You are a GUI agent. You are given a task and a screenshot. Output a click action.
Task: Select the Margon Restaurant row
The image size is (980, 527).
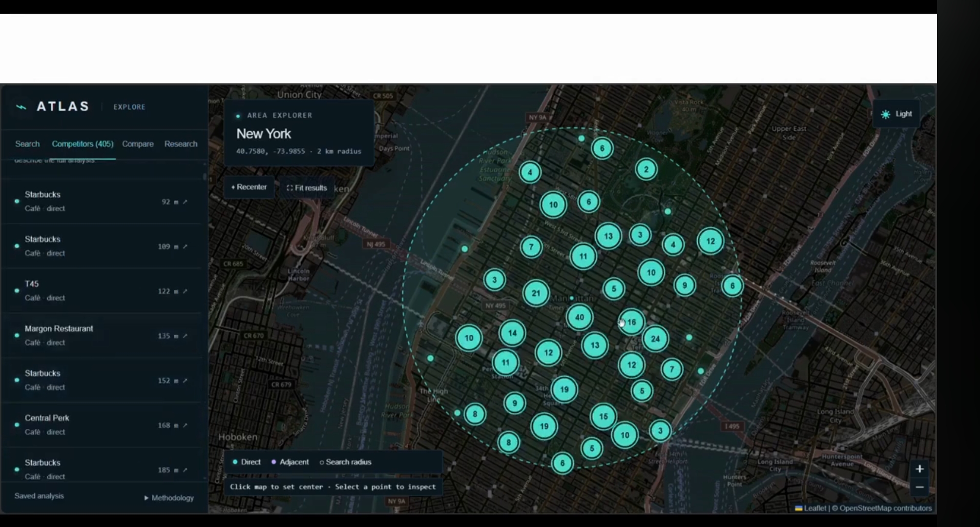(102, 336)
